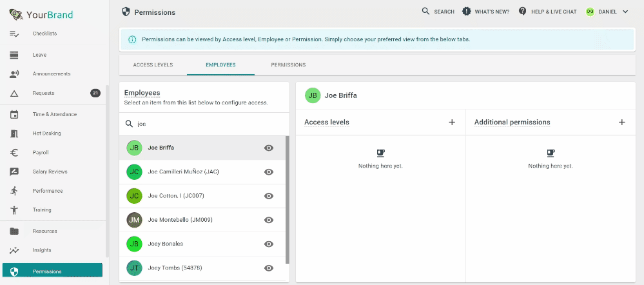Toggle eye icon for Joe Montebello
This screenshot has width=644, height=285.
pyautogui.click(x=269, y=220)
